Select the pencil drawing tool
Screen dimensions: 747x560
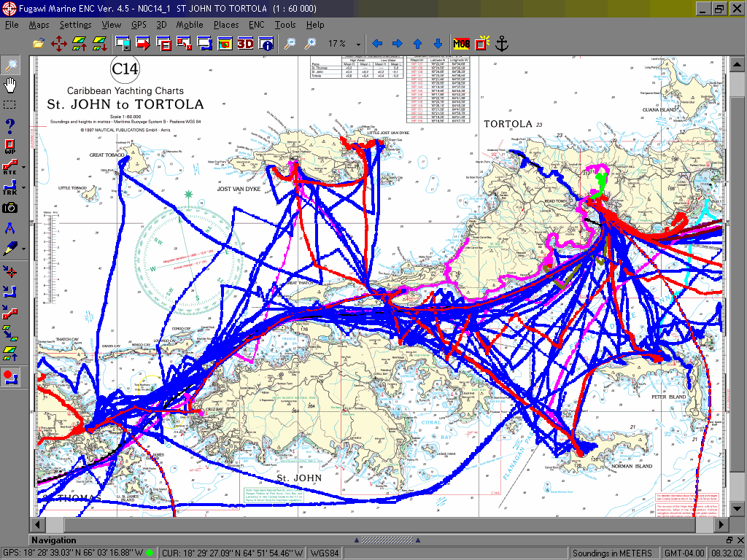[x=10, y=248]
